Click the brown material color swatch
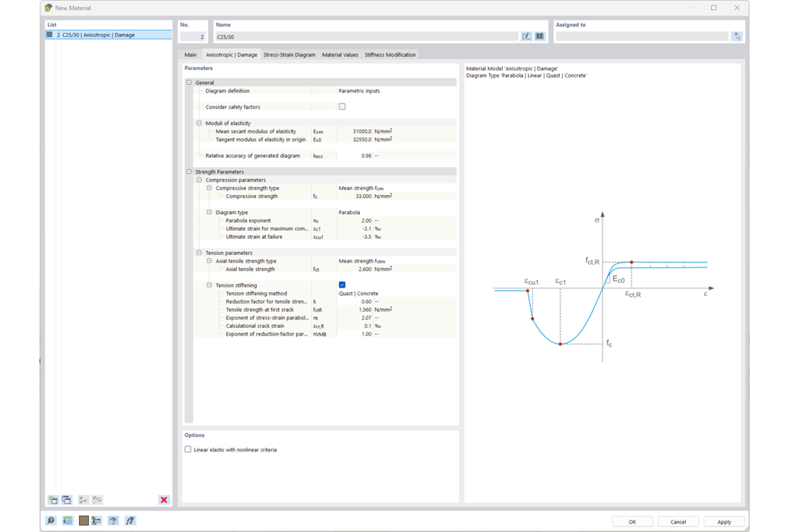The width and height of the screenshot is (790, 532). coord(84,521)
